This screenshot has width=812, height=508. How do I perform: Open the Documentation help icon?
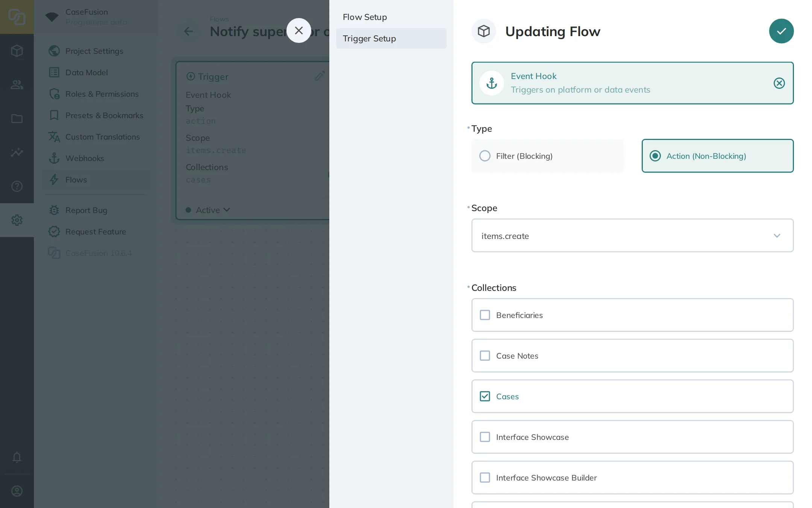click(x=17, y=186)
